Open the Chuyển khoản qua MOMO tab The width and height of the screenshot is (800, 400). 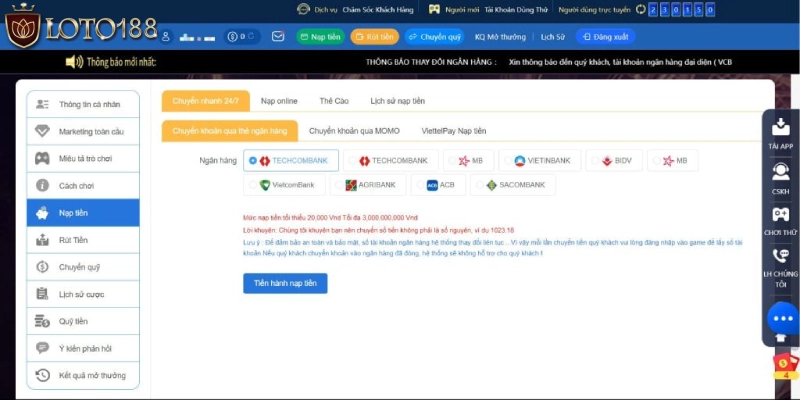354,131
